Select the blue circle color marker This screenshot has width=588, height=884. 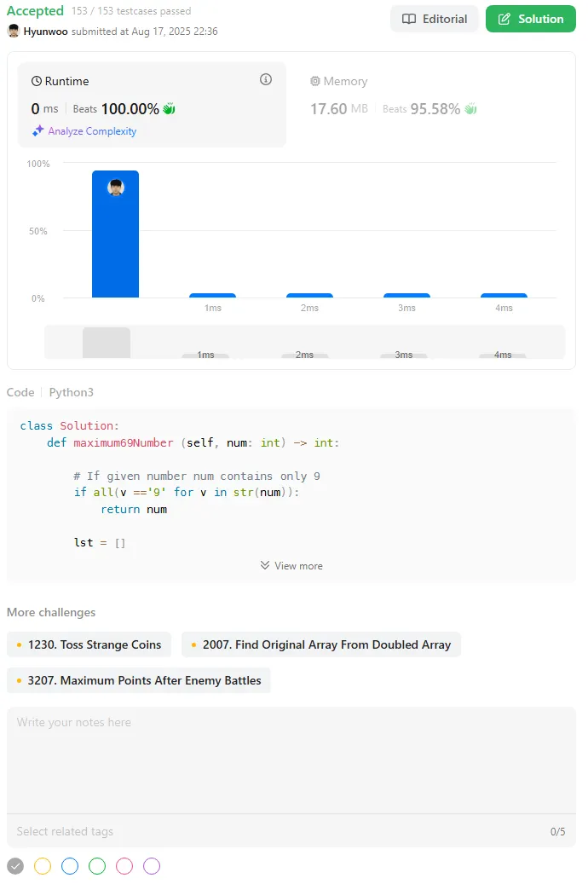tap(70, 866)
